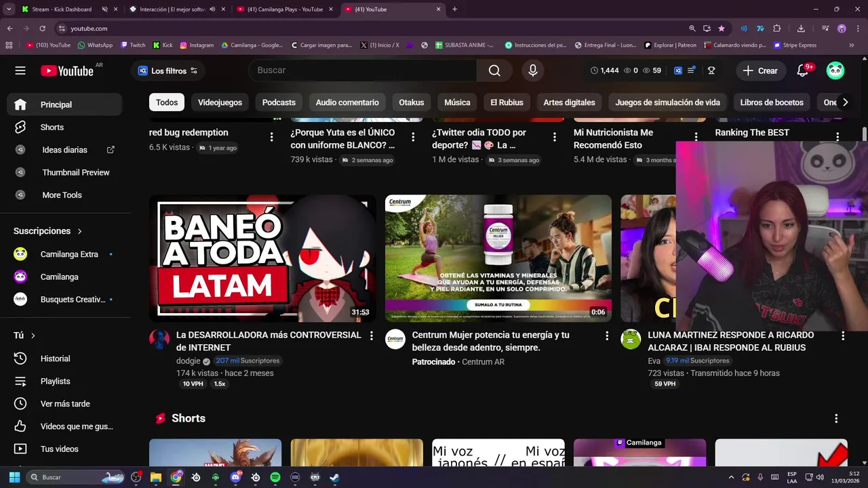Image resolution: width=868 pixels, height=488 pixels.
Task: Open Chrome three-dot menu
Action: click(857, 28)
